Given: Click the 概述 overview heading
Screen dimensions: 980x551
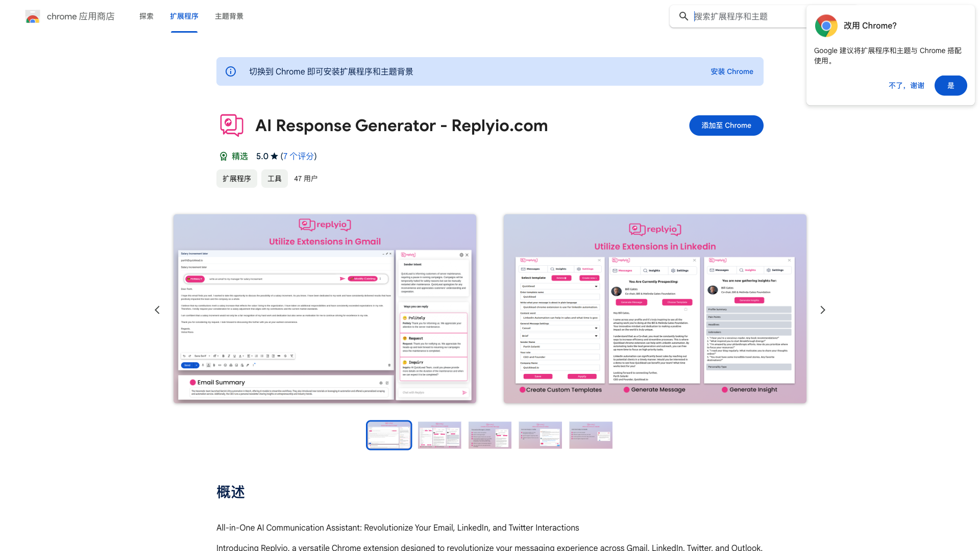Looking at the screenshot, I should pyautogui.click(x=231, y=492).
